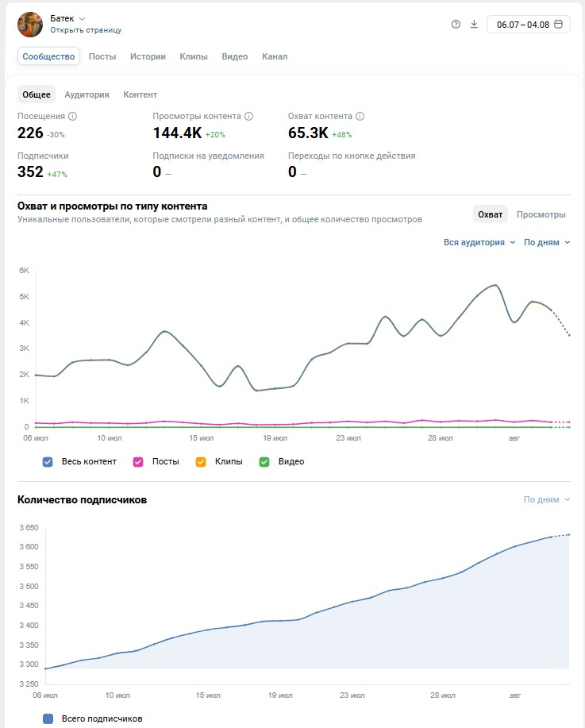Expand the Вся аудитория dropdown

479,242
